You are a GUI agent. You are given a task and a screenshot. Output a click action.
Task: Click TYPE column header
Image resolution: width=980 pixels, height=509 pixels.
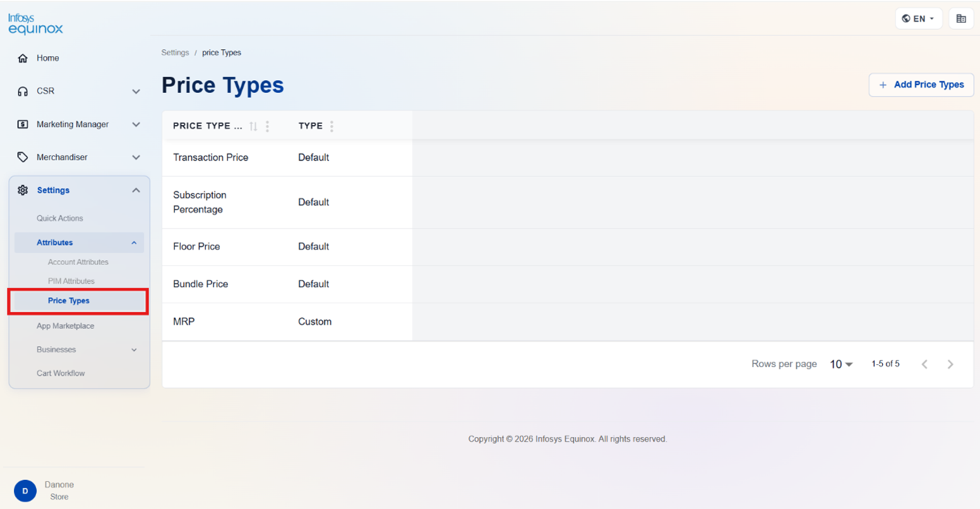(x=311, y=126)
